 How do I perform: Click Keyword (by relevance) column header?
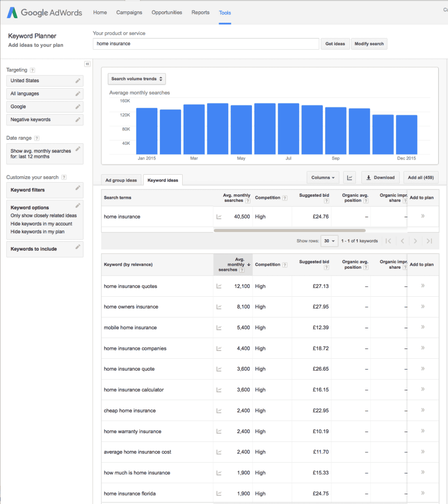click(128, 264)
